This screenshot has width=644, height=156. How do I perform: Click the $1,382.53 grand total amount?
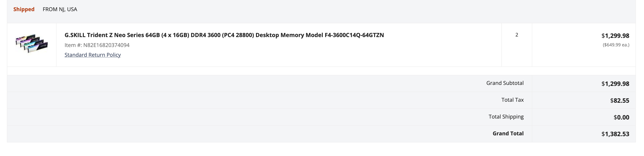click(x=615, y=134)
